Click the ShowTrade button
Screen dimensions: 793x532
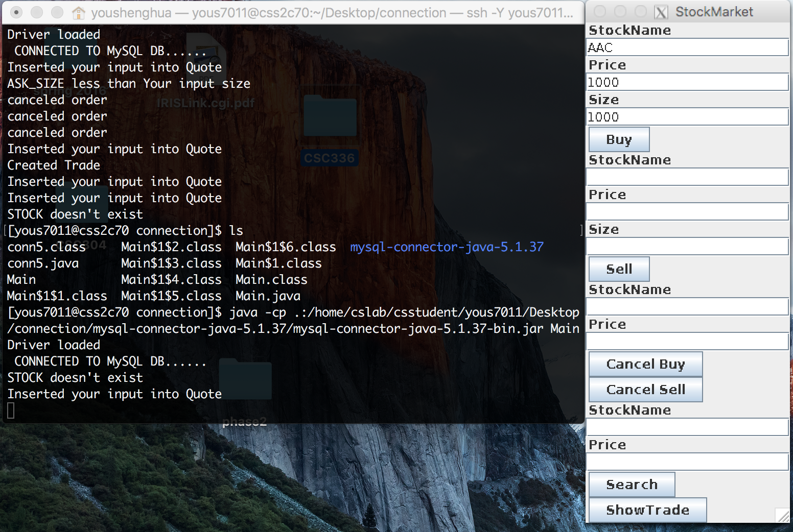click(647, 510)
